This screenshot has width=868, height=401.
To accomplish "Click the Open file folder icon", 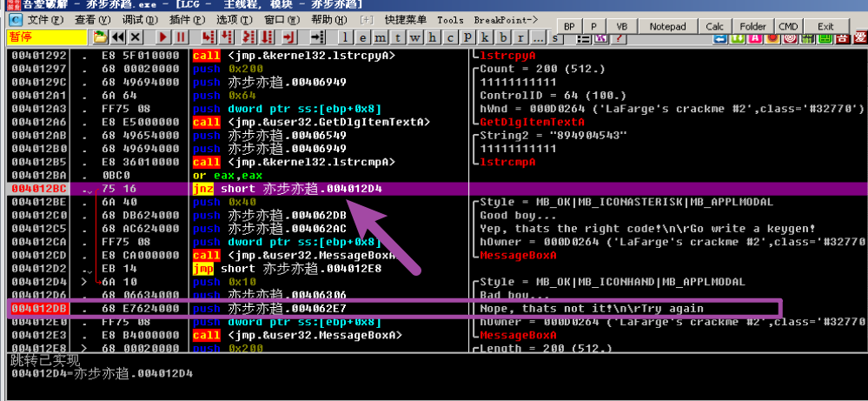I will [x=100, y=37].
